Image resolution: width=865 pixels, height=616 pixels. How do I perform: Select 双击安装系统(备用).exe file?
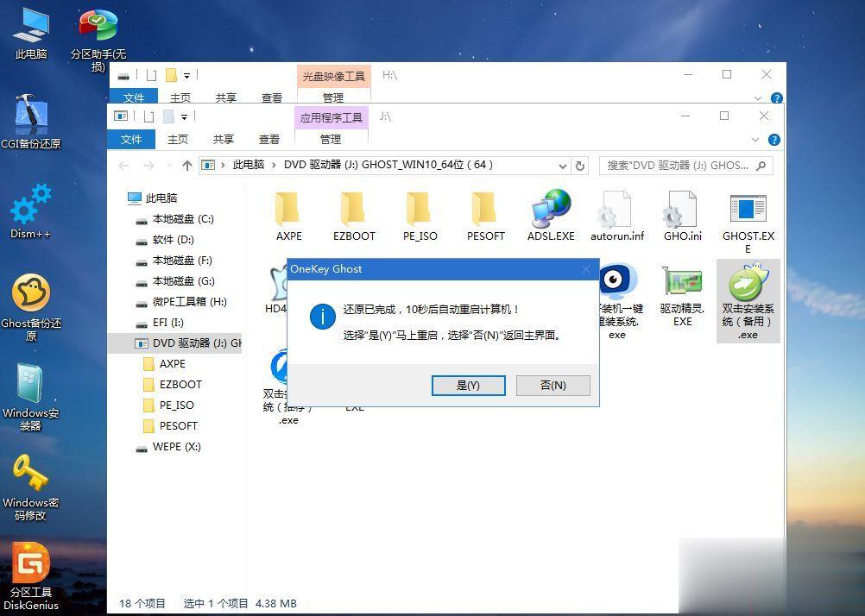748,301
